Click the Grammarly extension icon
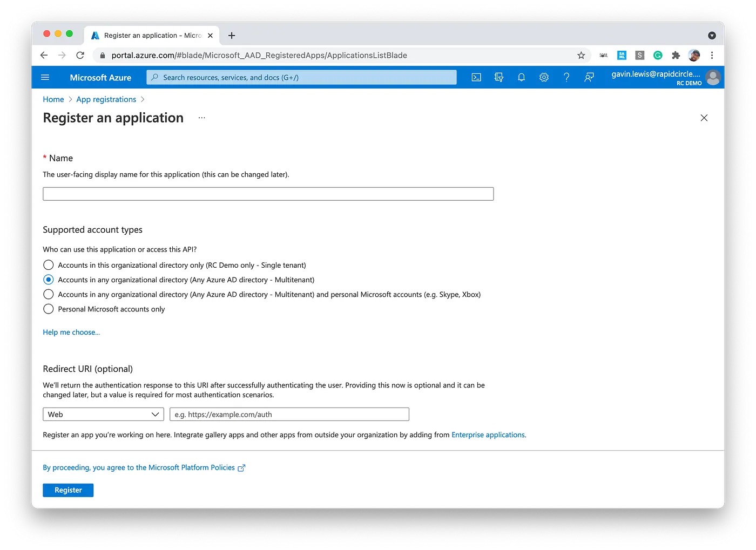The height and width of the screenshot is (550, 756). [x=658, y=55]
